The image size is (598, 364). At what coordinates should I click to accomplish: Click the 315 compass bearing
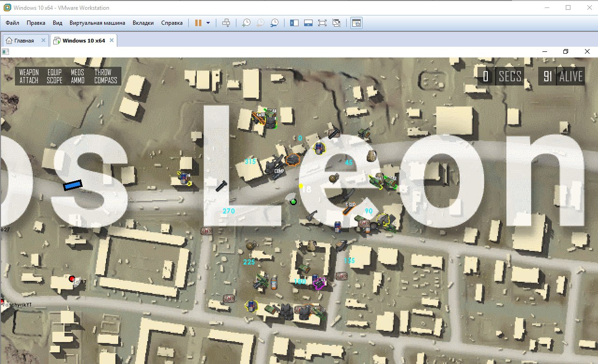click(x=250, y=162)
